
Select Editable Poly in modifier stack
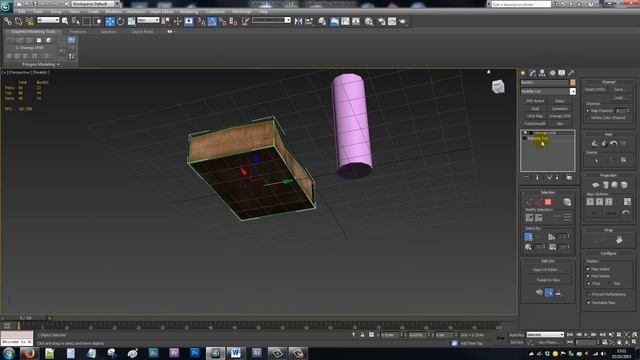(538, 138)
